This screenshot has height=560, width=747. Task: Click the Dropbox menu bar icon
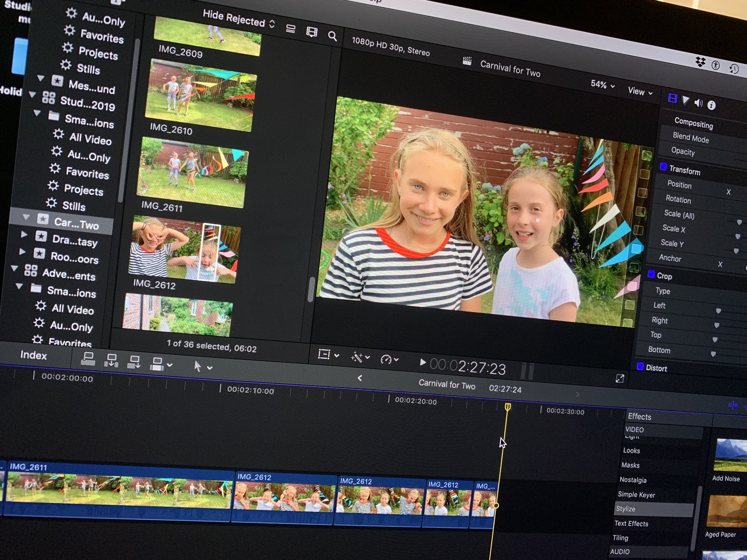700,62
